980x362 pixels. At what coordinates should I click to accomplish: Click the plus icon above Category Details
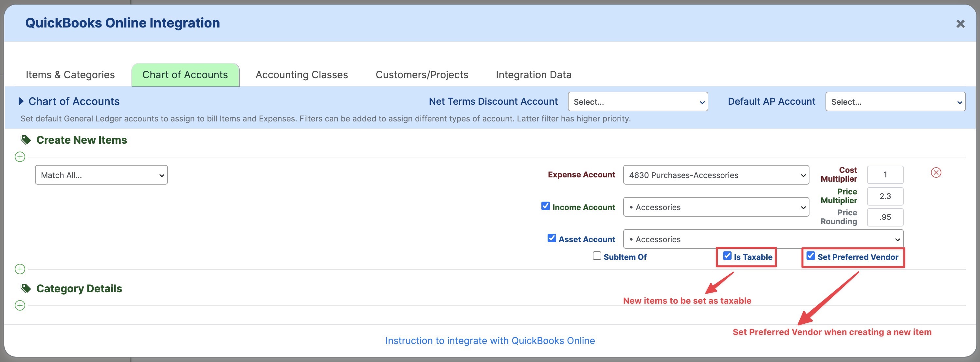pos(20,269)
